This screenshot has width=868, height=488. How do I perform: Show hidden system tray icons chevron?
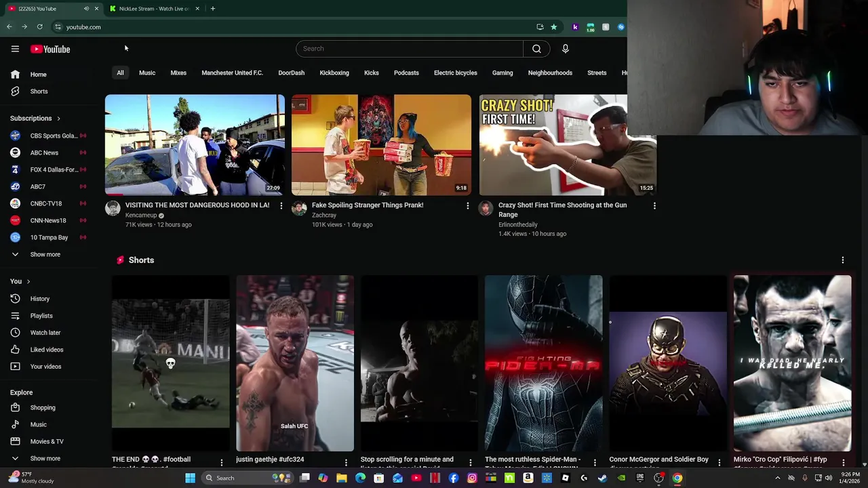coord(777,478)
